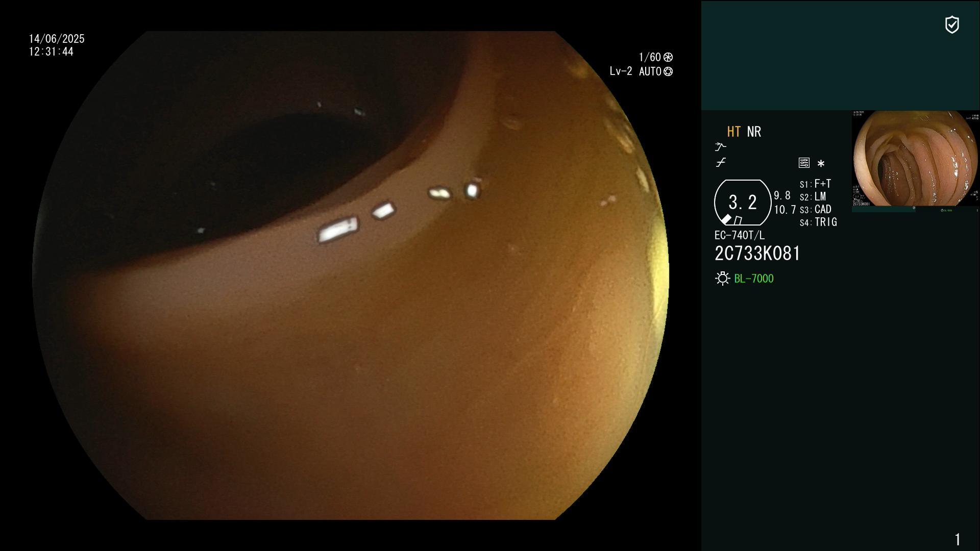Image resolution: width=980 pixels, height=551 pixels.
Task: Click the S4: TRIG switch assignment
Action: (x=818, y=222)
